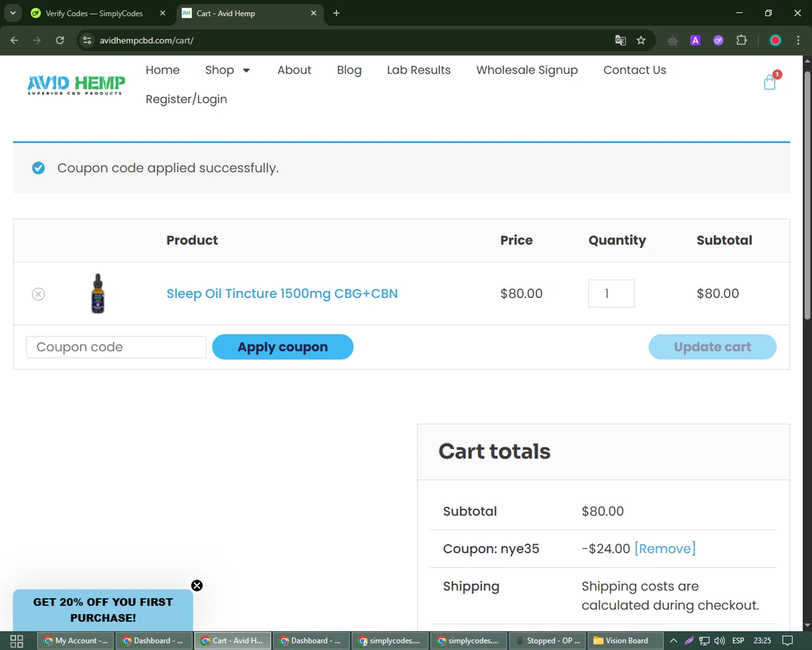Open the browser extensions puzzle icon
Image resolution: width=812 pixels, height=650 pixels.
click(742, 40)
